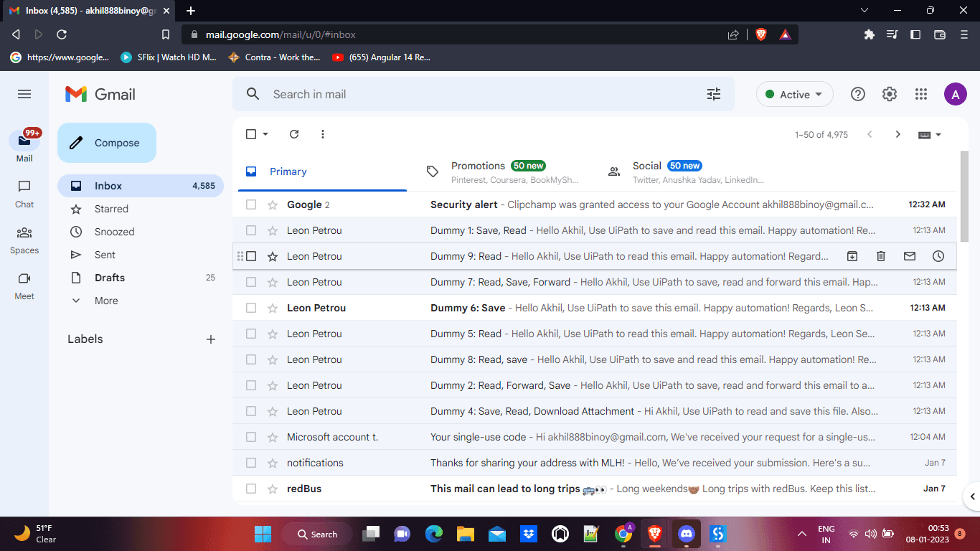Show the side panel arrow
Viewport: 980px width, 551px height.
click(x=973, y=496)
